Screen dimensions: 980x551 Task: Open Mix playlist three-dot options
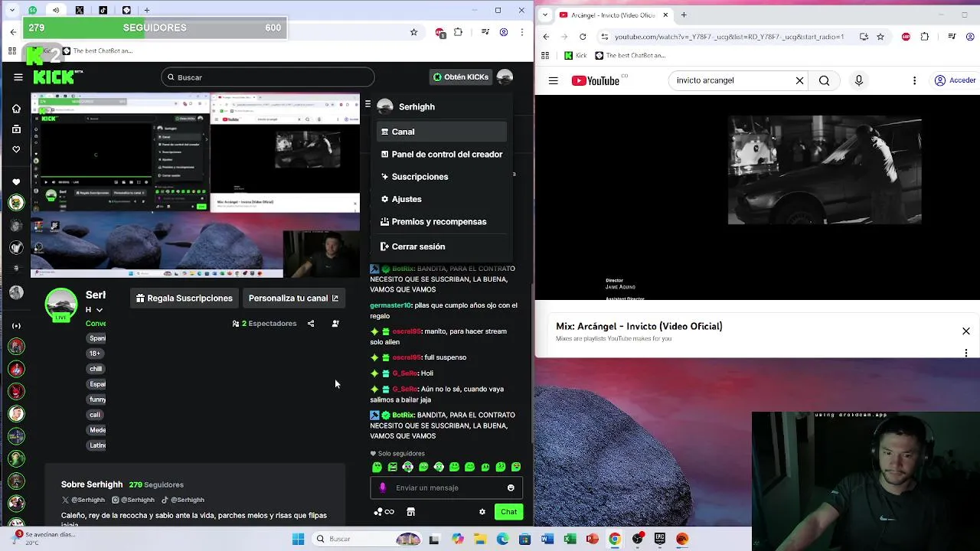coord(966,353)
